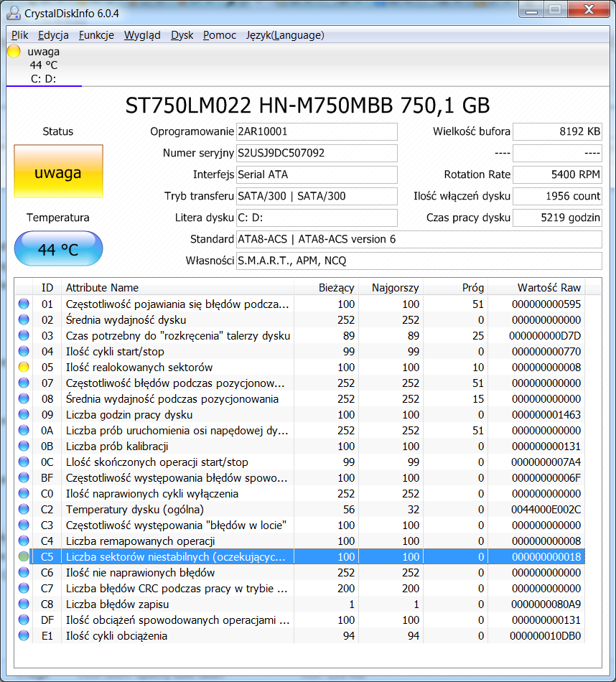Click the yellow uwaga status button
Image resolution: width=616 pixels, height=682 pixels.
coord(58,172)
